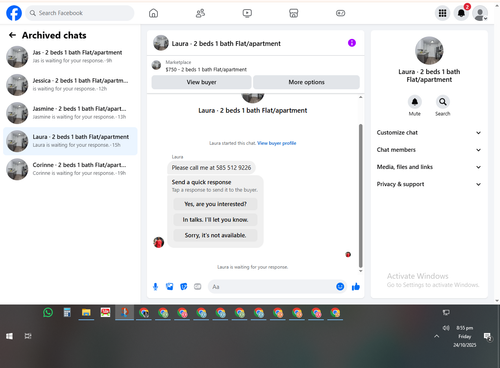Show hidden system tray icons
Screen dimensions: 500x368
point(437,336)
